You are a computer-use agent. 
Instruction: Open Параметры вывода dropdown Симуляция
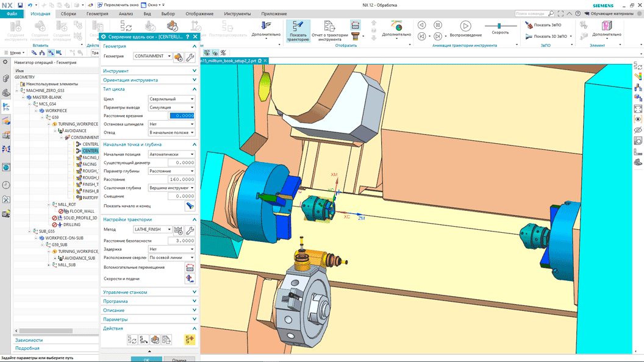click(x=171, y=107)
